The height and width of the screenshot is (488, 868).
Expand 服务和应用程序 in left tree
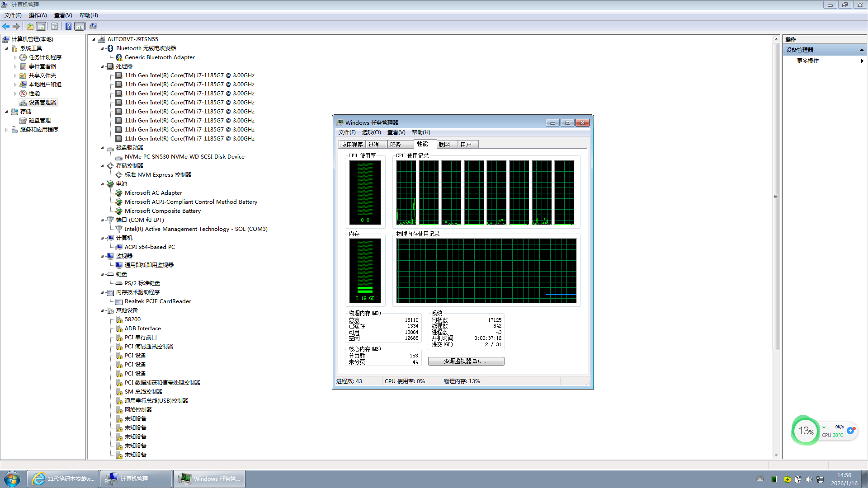point(6,130)
